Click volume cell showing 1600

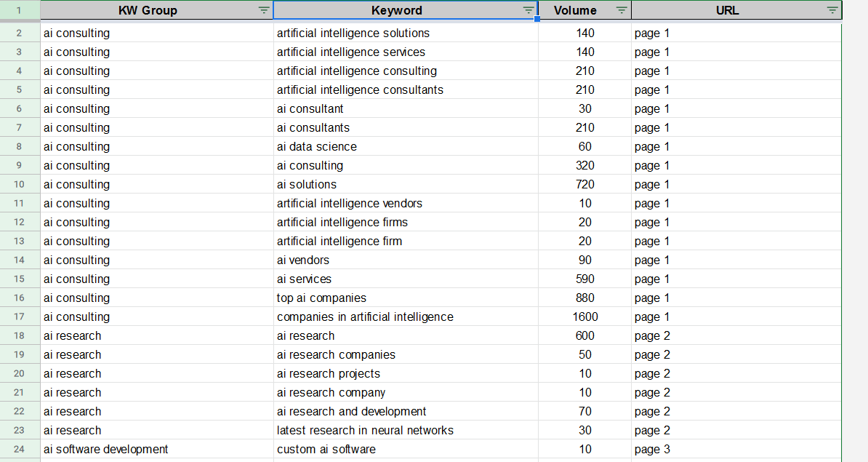coord(584,317)
